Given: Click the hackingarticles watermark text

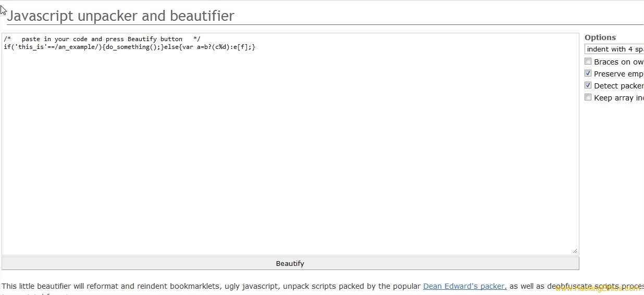Looking at the screenshot, I should click(x=597, y=289).
